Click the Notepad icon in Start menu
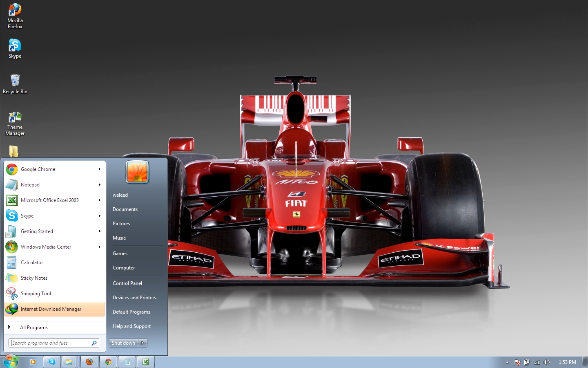Viewport: 588px width, 368px height. pyautogui.click(x=12, y=185)
